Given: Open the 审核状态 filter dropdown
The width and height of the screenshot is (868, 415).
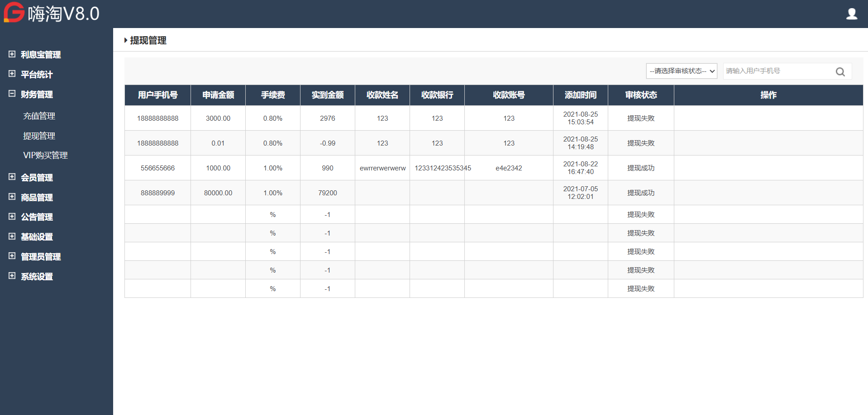Looking at the screenshot, I should click(x=682, y=71).
